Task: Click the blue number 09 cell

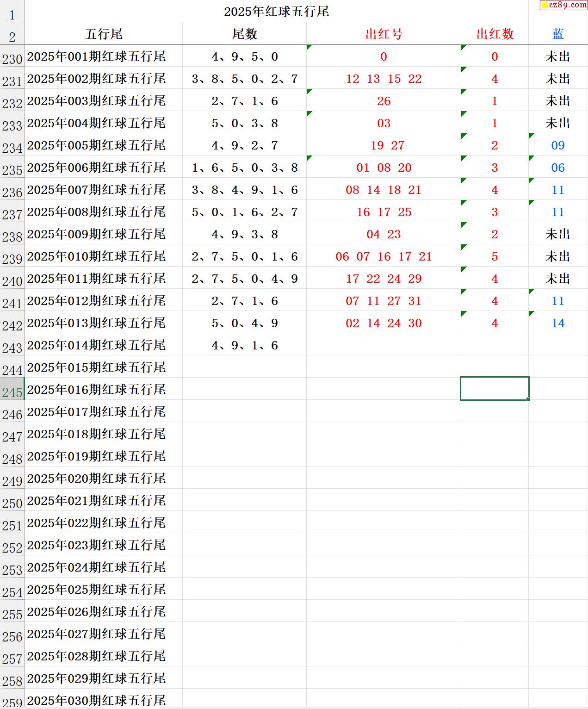Action: (557, 145)
